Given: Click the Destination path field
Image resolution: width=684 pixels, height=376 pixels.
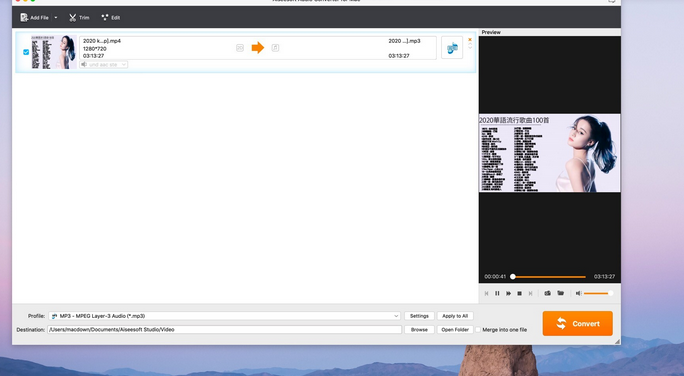Looking at the screenshot, I should [x=224, y=330].
